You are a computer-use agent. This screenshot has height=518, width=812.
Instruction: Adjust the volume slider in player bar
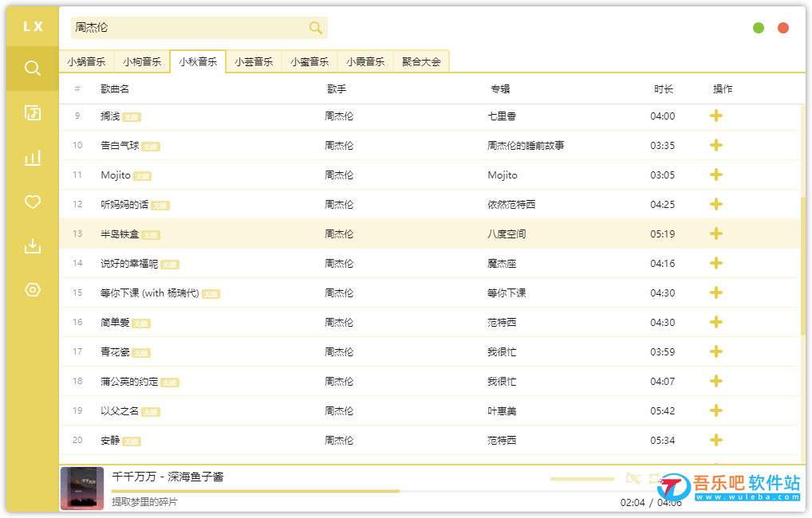(x=581, y=479)
